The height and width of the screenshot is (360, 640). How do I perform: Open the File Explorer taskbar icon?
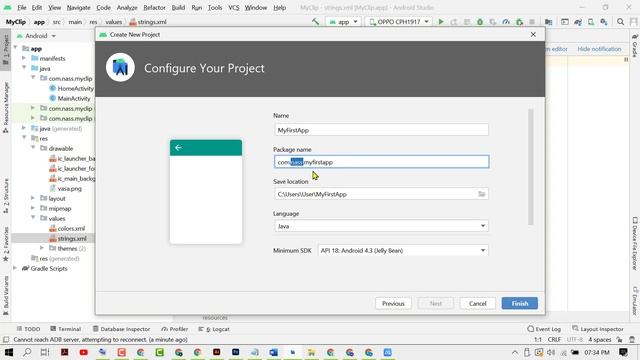click(311, 352)
